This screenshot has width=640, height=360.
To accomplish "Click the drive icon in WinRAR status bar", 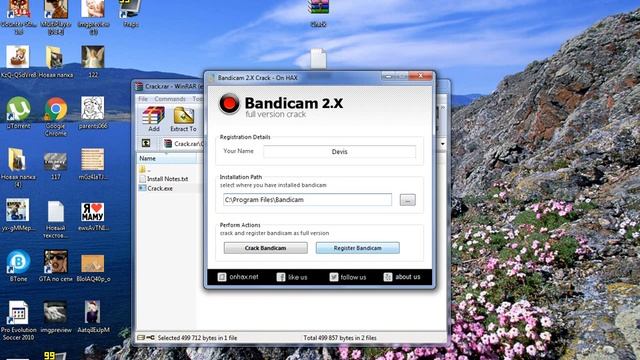I will pyautogui.click(x=141, y=338).
